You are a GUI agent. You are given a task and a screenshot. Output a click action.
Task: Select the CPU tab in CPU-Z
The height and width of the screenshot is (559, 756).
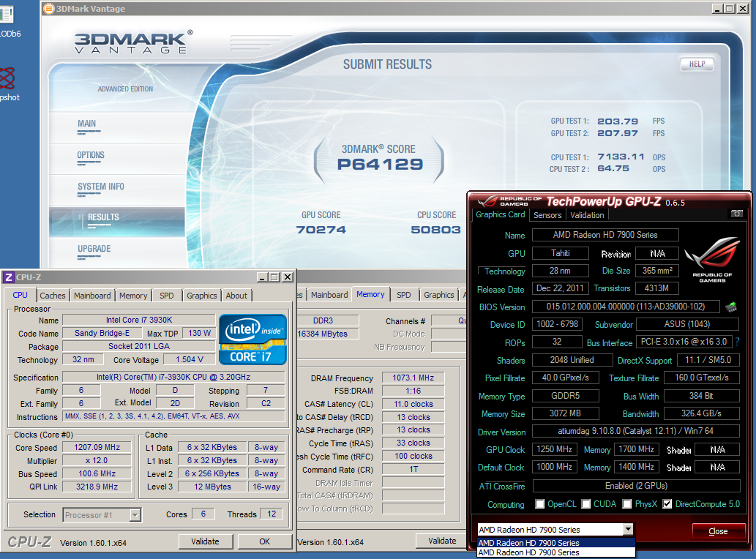[20, 295]
